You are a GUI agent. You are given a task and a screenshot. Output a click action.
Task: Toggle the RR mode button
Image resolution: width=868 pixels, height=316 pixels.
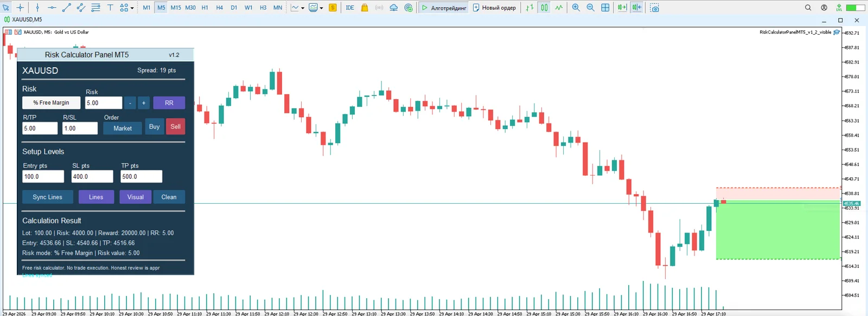[169, 102]
